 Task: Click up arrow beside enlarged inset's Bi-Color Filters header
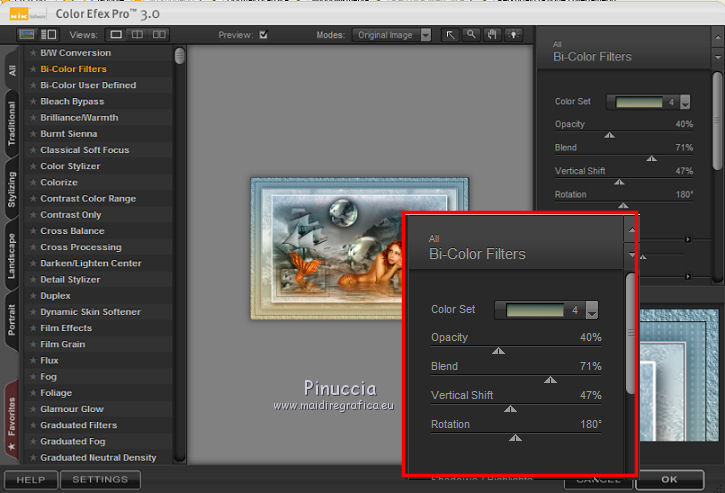pos(631,229)
